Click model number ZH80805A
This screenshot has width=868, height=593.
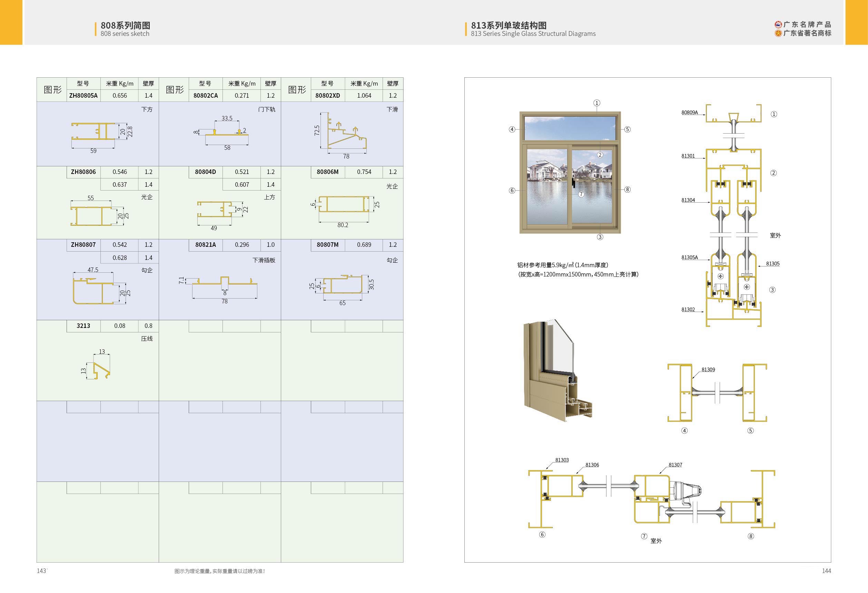[x=83, y=96]
